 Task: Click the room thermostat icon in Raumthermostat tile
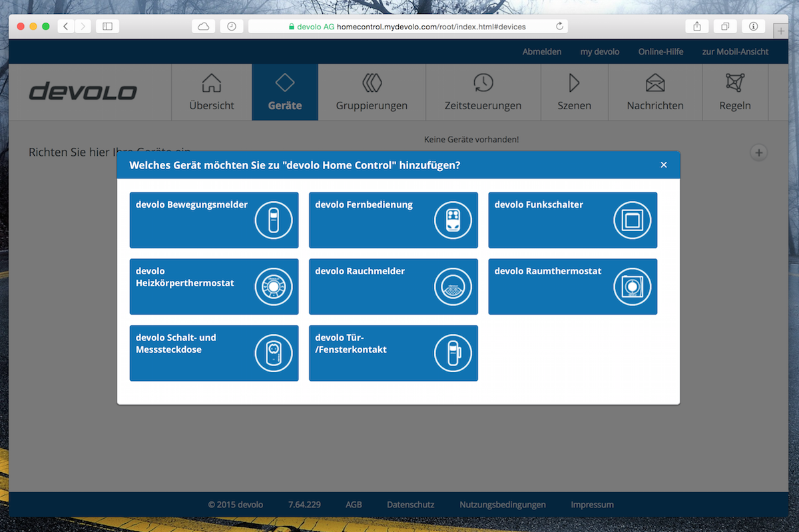[x=633, y=287]
